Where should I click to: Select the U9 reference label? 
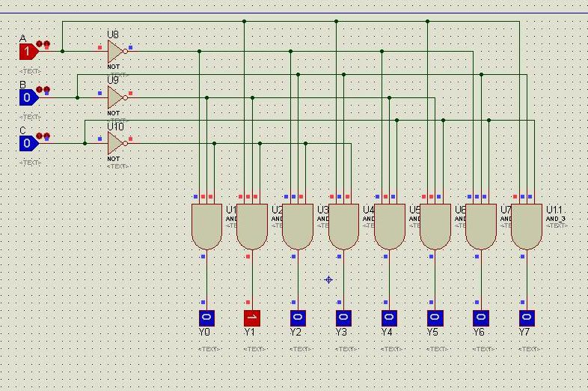(x=113, y=80)
